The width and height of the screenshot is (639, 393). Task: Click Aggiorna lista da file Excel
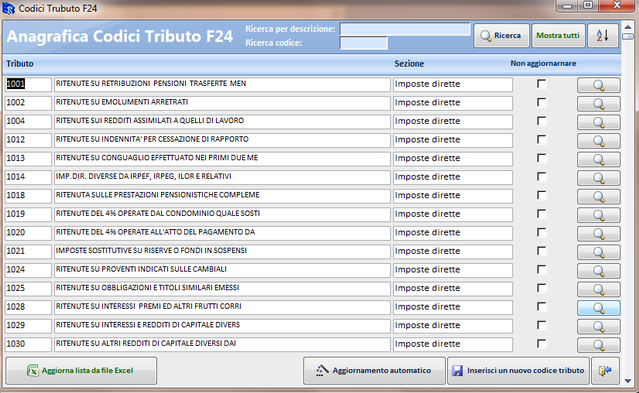pyautogui.click(x=81, y=371)
